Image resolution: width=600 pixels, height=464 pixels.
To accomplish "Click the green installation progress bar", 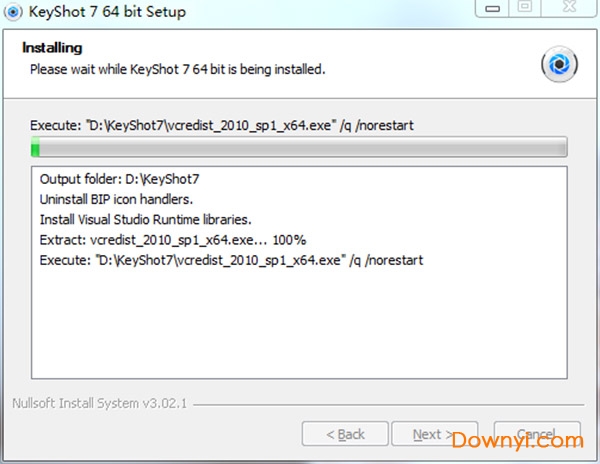I will [x=299, y=147].
